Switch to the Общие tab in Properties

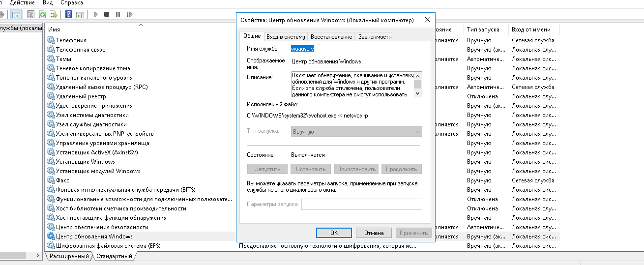click(252, 36)
